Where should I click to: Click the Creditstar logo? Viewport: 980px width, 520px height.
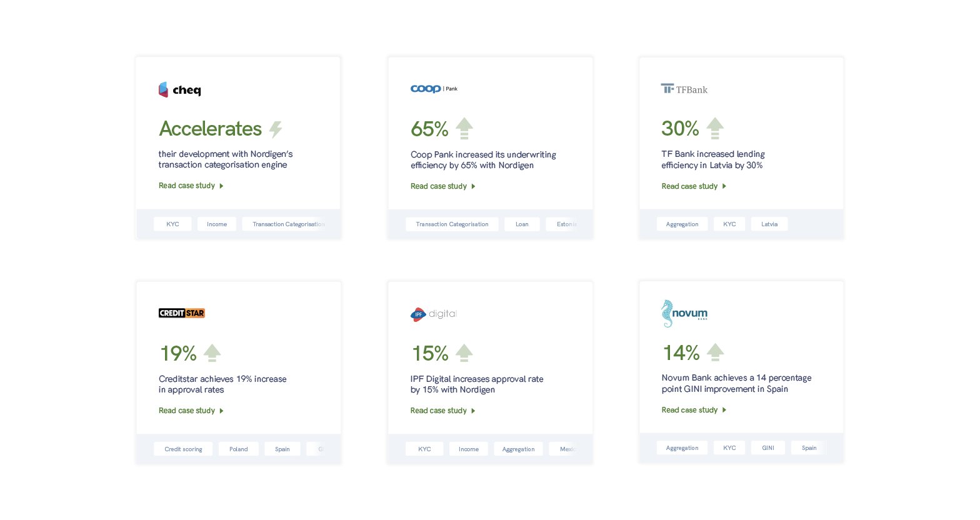[x=182, y=313]
